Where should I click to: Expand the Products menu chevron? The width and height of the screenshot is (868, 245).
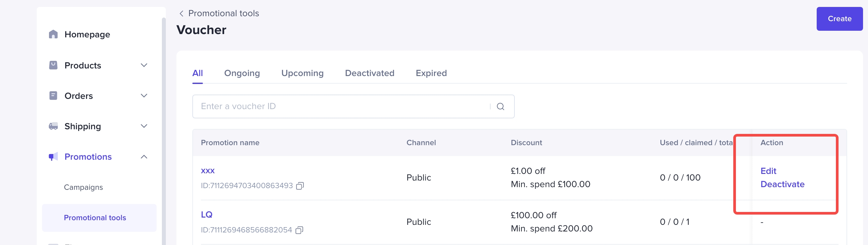pos(144,65)
